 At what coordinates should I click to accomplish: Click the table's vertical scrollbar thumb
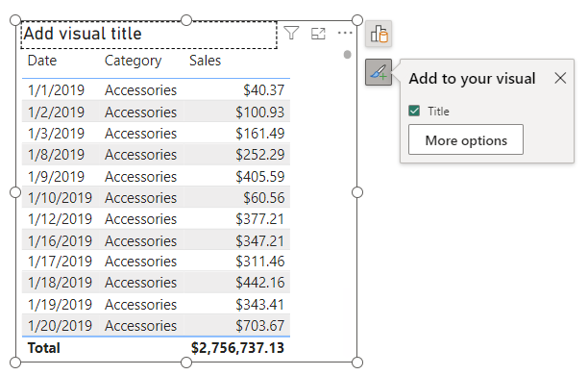click(347, 55)
